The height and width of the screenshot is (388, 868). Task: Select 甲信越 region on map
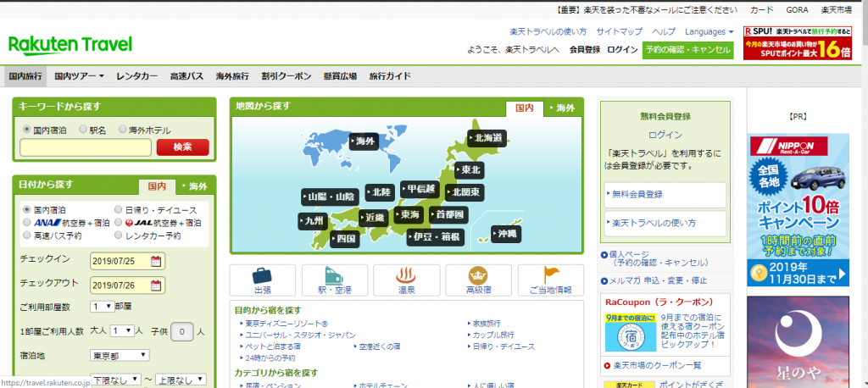point(420,189)
